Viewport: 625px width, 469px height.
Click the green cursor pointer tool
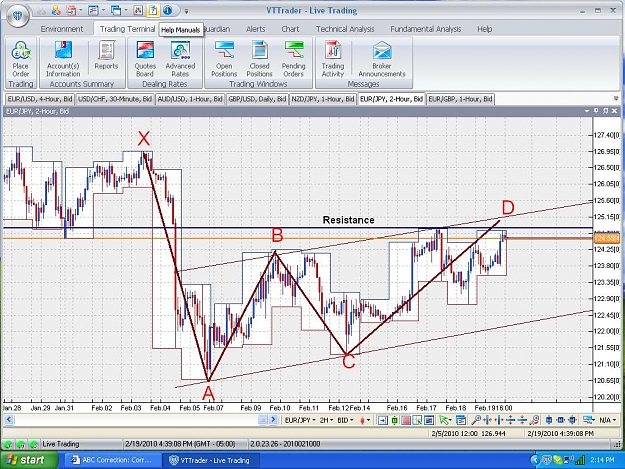[x=443, y=420]
